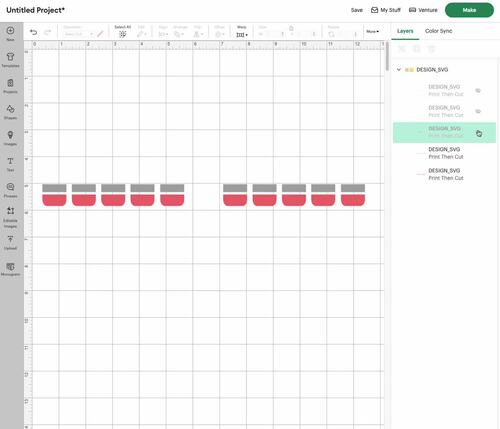Click the My Stuff envelope icon
Screen dimensions: 500x429
coord(374,10)
